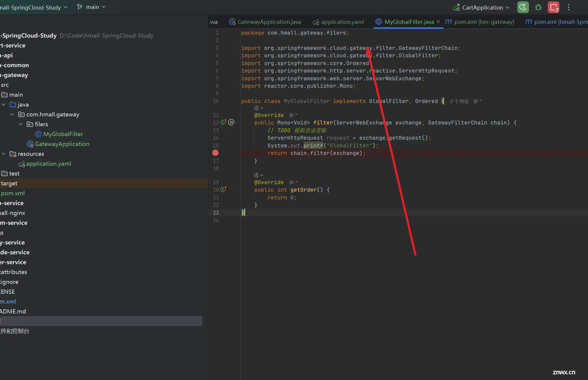Click the printf call on line 15

(x=313, y=145)
